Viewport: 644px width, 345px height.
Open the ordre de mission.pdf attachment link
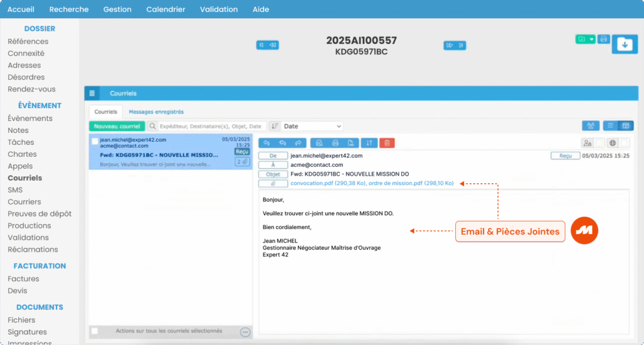pos(411,183)
